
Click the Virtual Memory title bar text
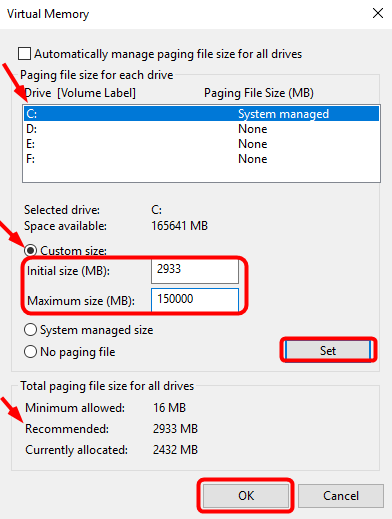coord(48,14)
